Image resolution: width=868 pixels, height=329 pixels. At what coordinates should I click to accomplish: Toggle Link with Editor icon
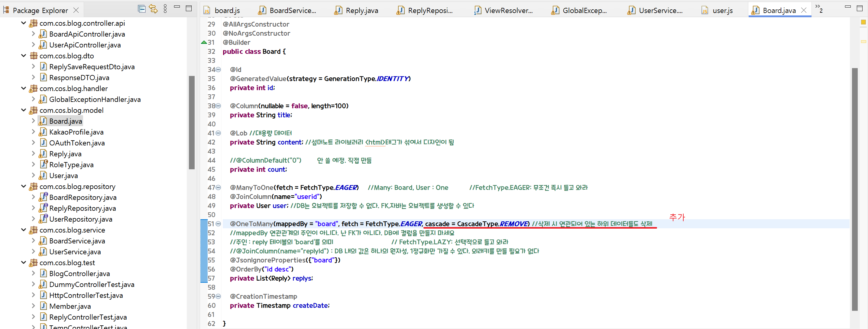pos(153,9)
